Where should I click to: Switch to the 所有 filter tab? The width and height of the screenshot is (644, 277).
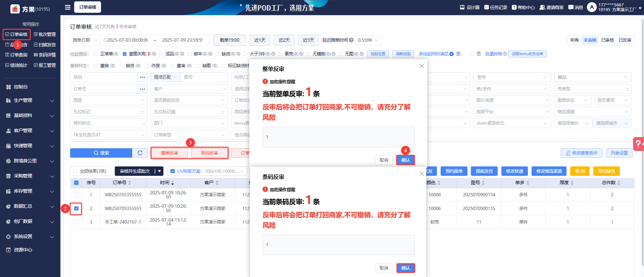[575, 40]
